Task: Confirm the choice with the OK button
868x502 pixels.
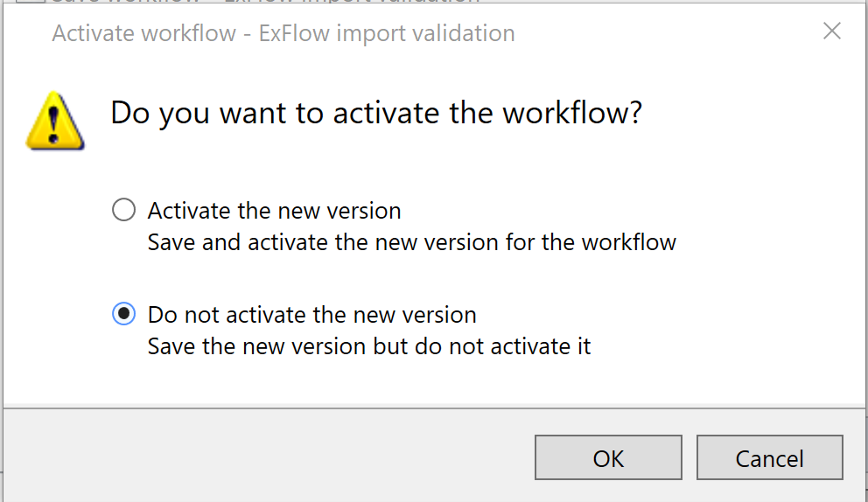Action: (x=608, y=457)
